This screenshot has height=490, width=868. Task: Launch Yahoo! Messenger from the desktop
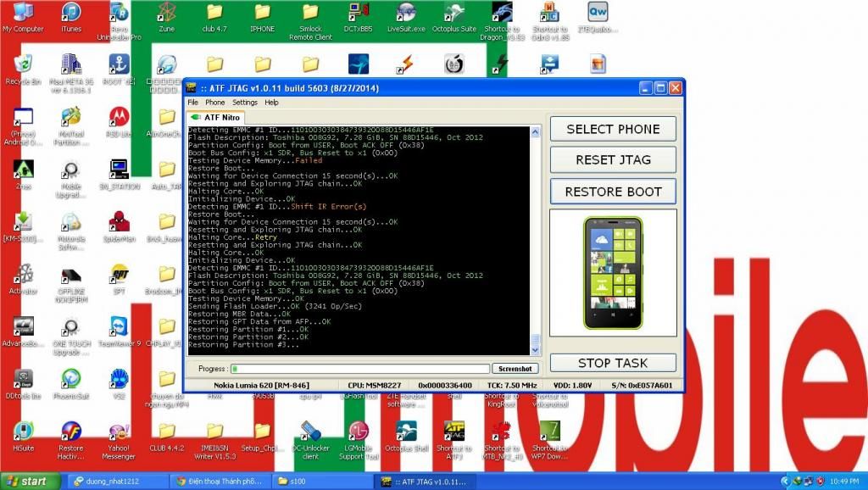click(119, 440)
